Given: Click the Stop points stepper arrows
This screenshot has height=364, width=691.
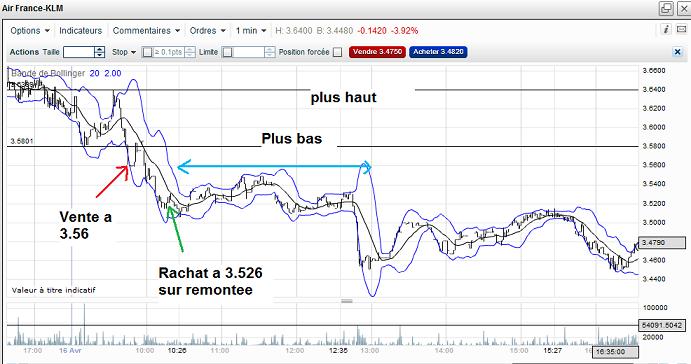Looking at the screenshot, I should 190,52.
